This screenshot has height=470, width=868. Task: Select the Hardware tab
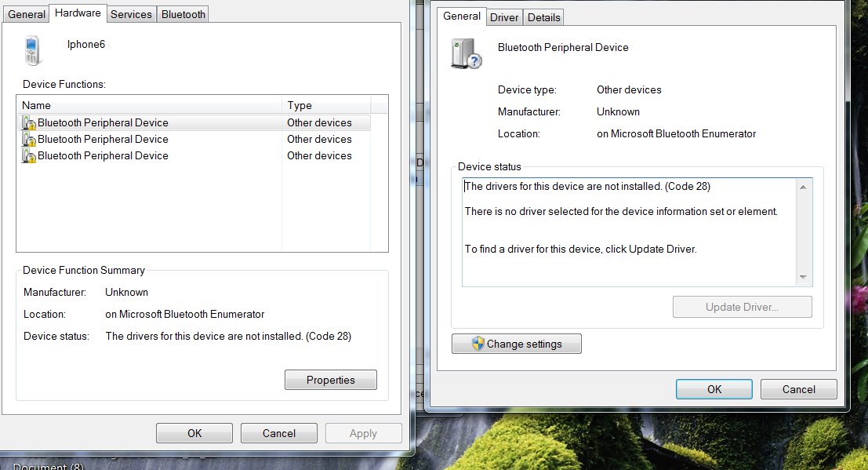pos(78,13)
